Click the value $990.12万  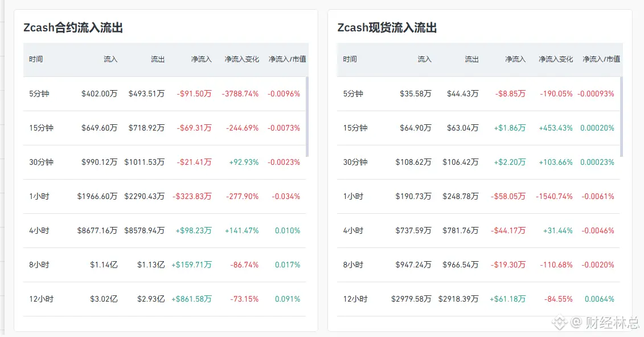coord(100,162)
